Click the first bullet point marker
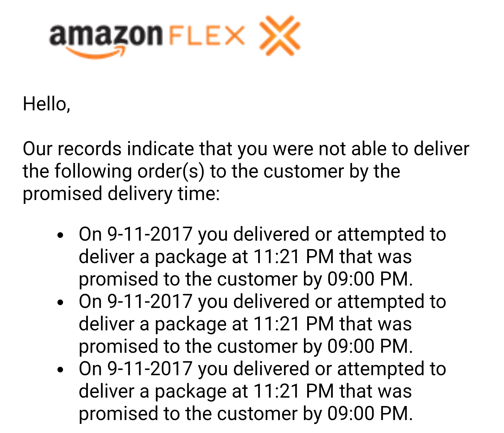 pos(61,235)
